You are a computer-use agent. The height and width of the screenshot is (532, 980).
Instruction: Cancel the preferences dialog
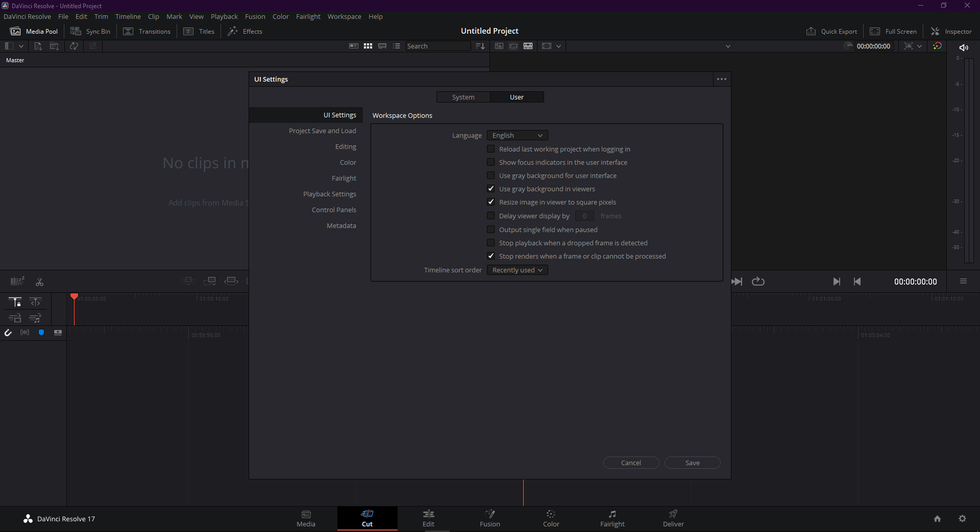631,463
